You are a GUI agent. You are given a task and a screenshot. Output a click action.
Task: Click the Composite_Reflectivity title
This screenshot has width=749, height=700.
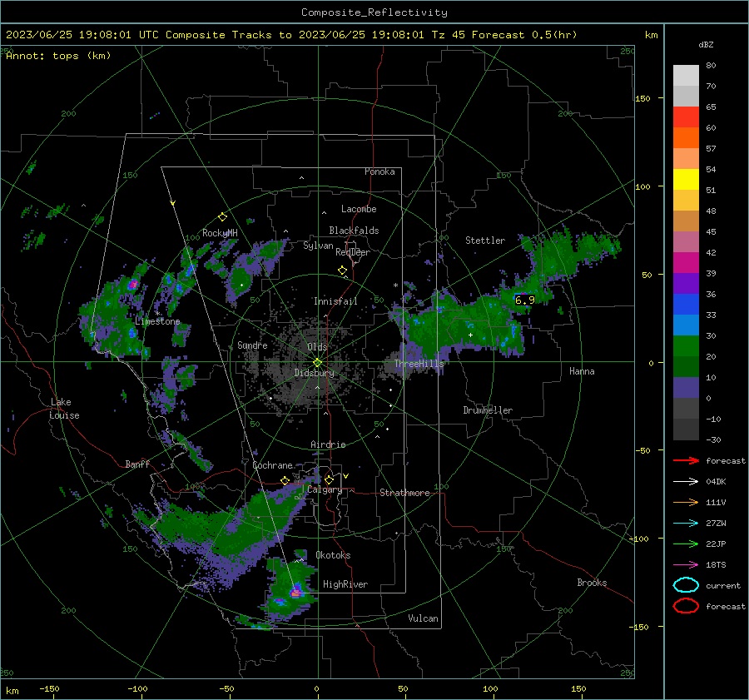pyautogui.click(x=374, y=12)
